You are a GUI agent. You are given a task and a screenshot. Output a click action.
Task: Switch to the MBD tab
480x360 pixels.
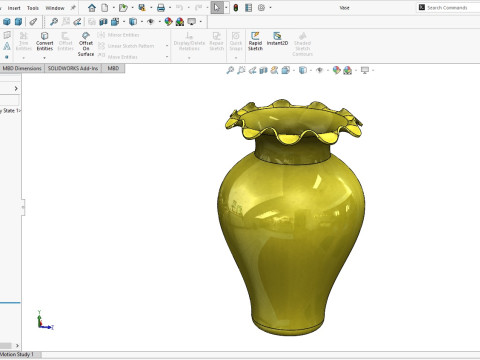click(x=113, y=68)
